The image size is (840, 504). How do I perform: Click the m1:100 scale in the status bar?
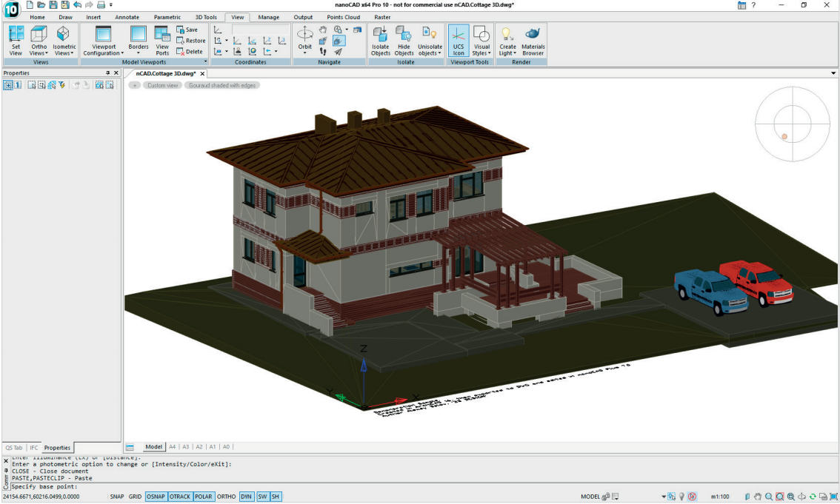tap(720, 497)
